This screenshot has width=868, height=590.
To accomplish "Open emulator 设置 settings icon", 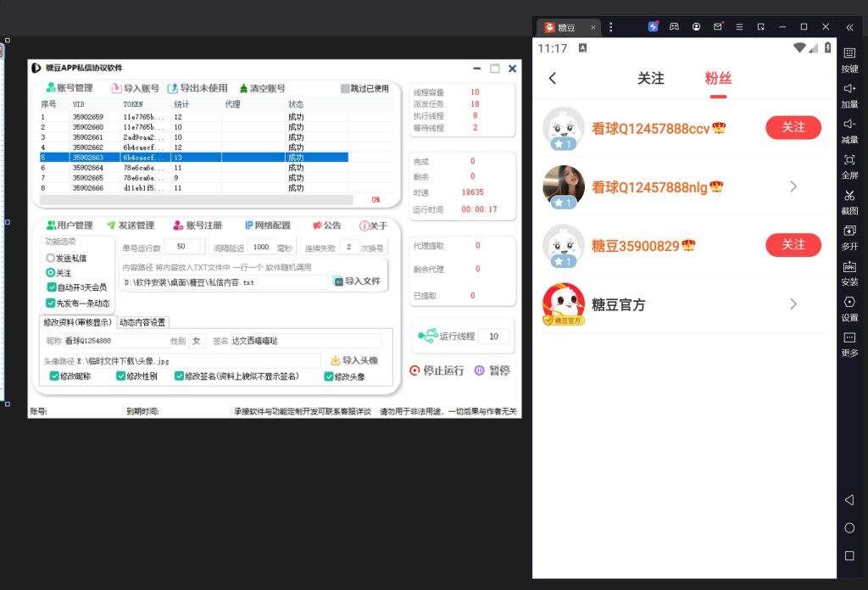I will (849, 303).
